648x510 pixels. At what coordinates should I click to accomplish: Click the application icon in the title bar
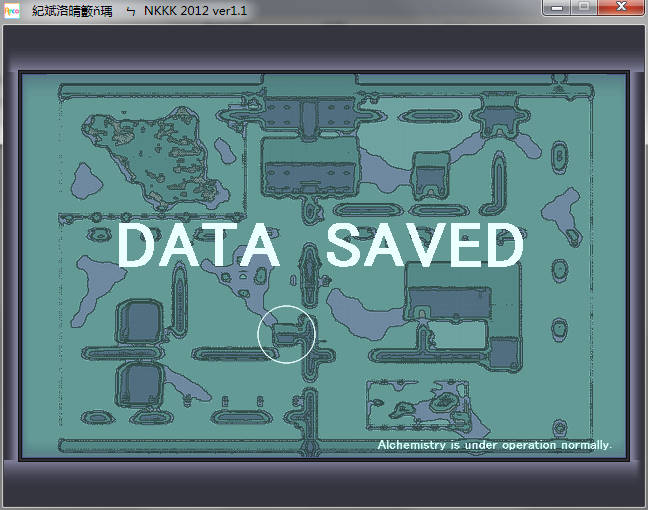pos(13,12)
